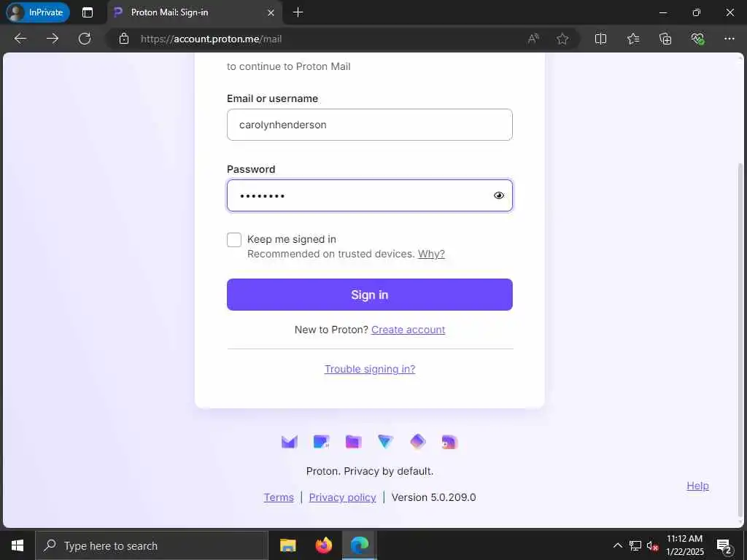Open the Privacy policy link
This screenshot has height=560, width=747.
coord(343,497)
